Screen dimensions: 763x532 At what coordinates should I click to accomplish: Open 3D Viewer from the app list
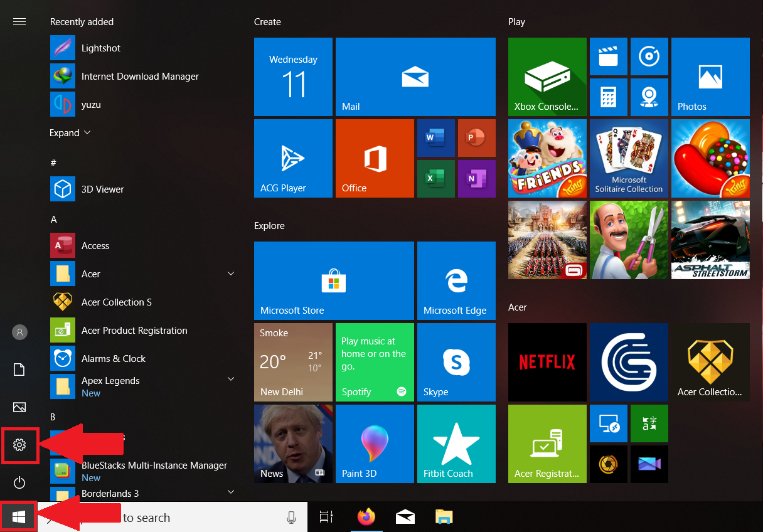(x=141, y=189)
